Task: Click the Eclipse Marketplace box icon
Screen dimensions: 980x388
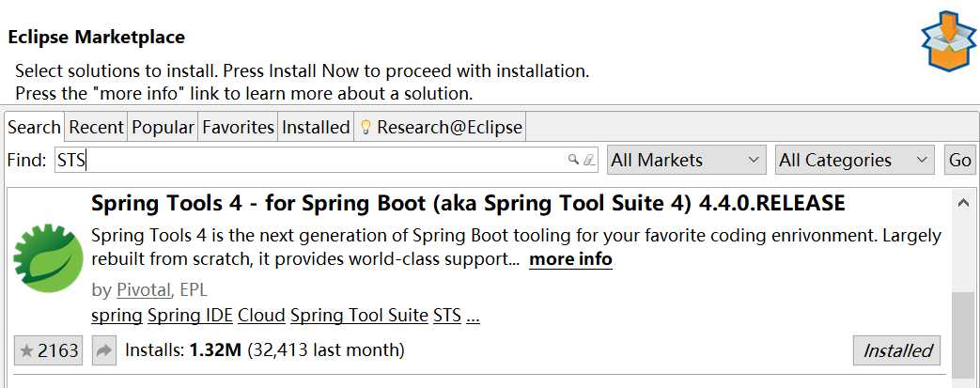Action: (x=948, y=40)
